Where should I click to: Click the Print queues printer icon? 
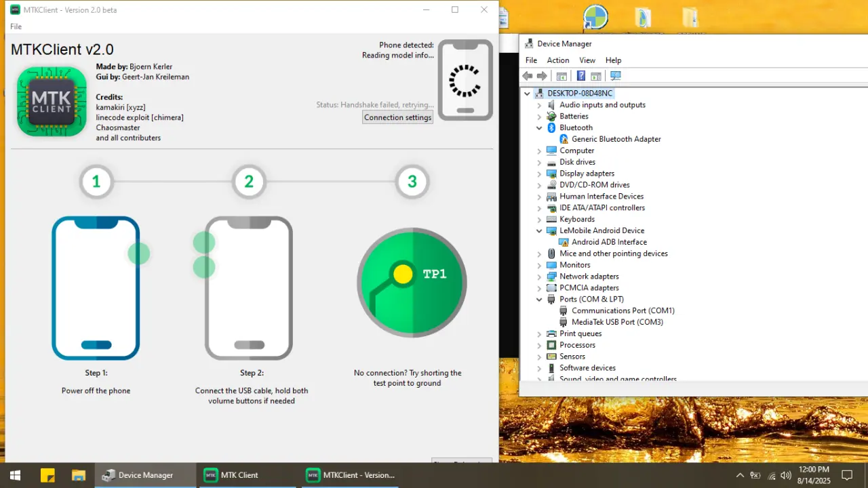click(x=551, y=333)
